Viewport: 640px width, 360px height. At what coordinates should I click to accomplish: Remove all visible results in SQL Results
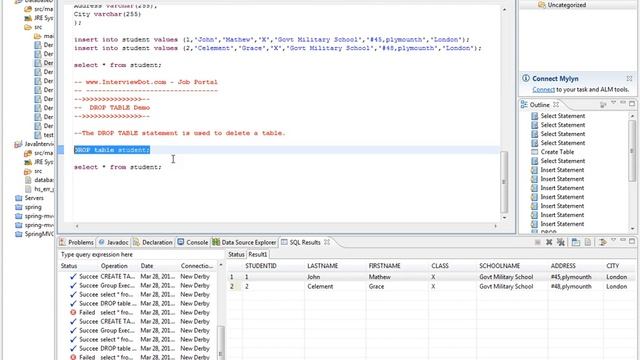(x=561, y=242)
